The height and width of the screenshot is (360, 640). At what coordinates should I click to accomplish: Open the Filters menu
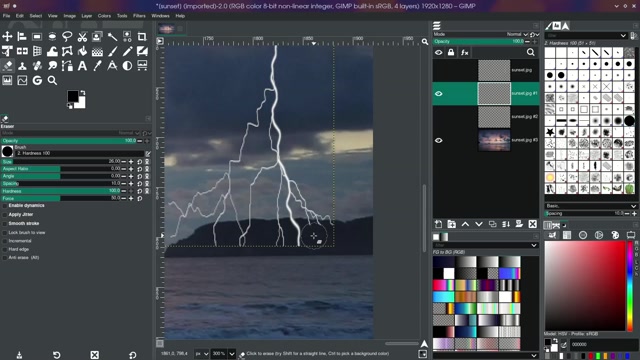[x=139, y=16]
